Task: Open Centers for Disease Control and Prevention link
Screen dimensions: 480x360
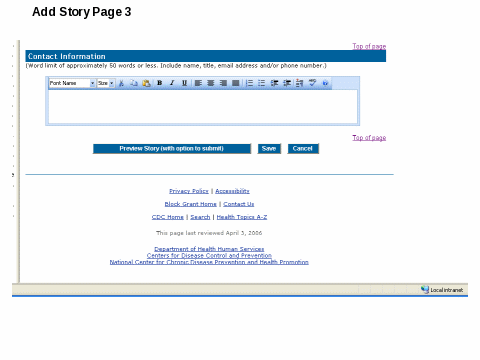Action: click(x=209, y=256)
